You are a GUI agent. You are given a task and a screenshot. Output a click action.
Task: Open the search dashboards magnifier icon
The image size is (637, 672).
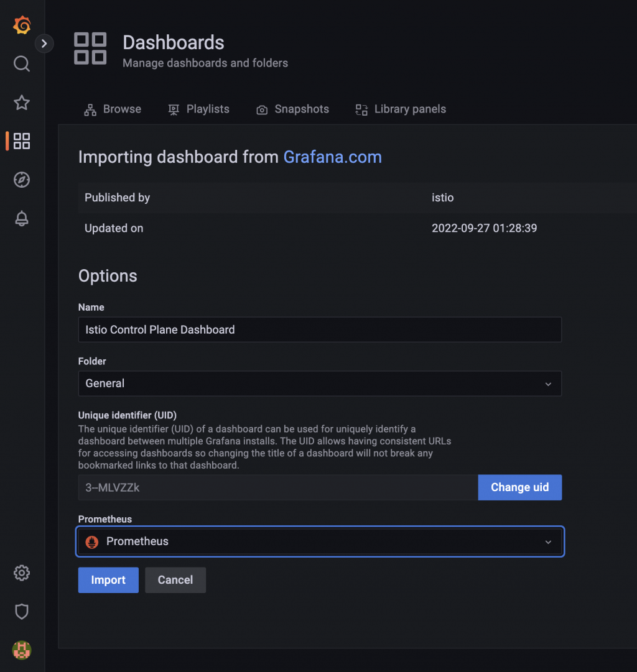(x=22, y=64)
